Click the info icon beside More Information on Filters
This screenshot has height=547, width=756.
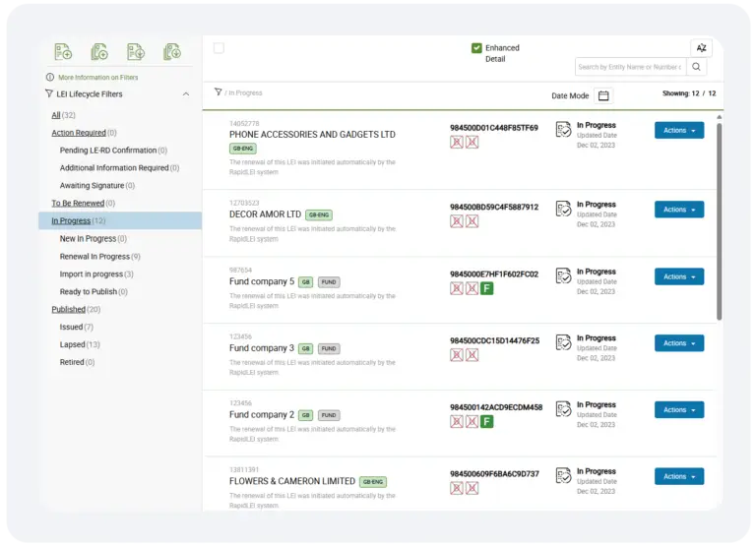pos(50,77)
